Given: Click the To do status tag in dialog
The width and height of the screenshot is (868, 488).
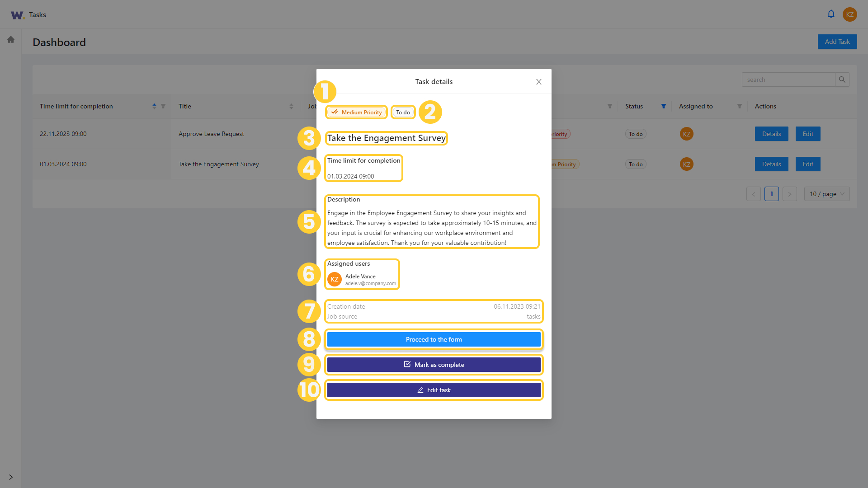Looking at the screenshot, I should 403,112.
